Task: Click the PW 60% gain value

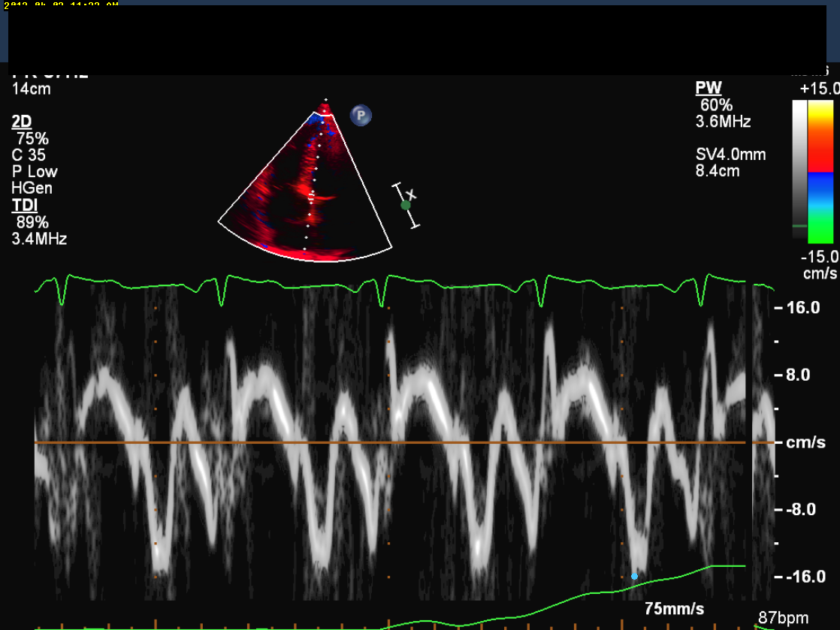Action: [716, 106]
